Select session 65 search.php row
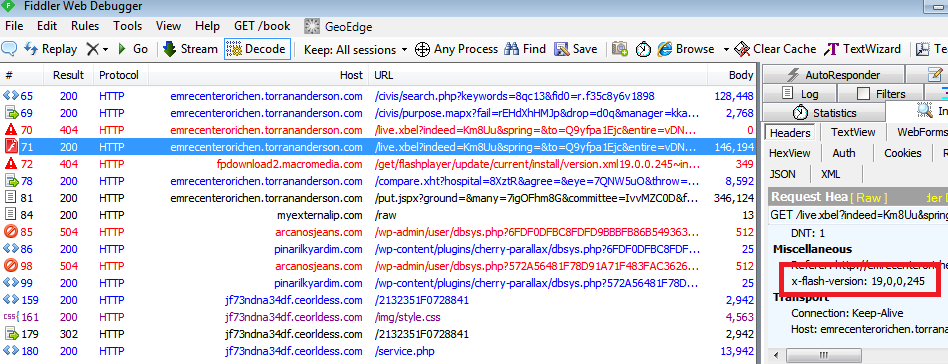The width and height of the screenshot is (948, 364). 378,96
